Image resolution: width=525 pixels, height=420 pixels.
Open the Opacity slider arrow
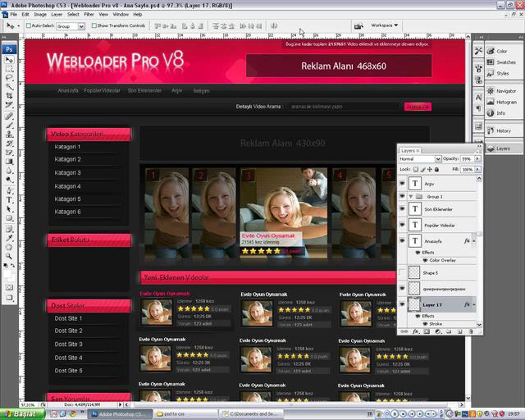click(x=478, y=159)
